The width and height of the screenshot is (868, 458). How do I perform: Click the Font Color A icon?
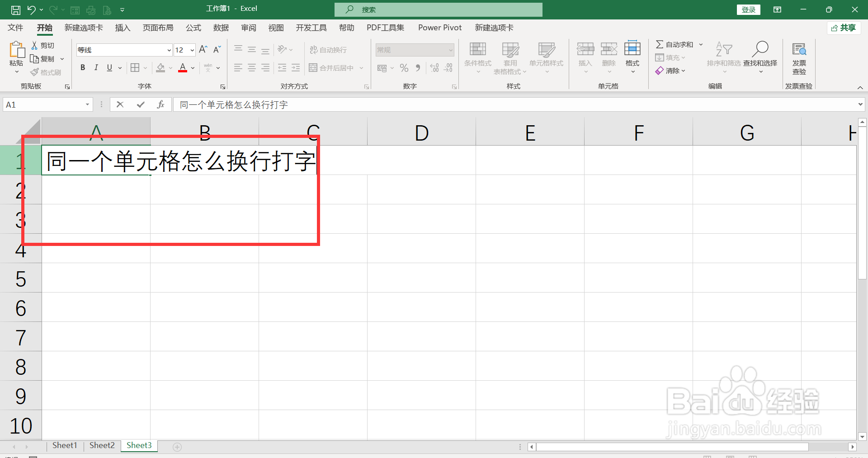pyautogui.click(x=183, y=68)
